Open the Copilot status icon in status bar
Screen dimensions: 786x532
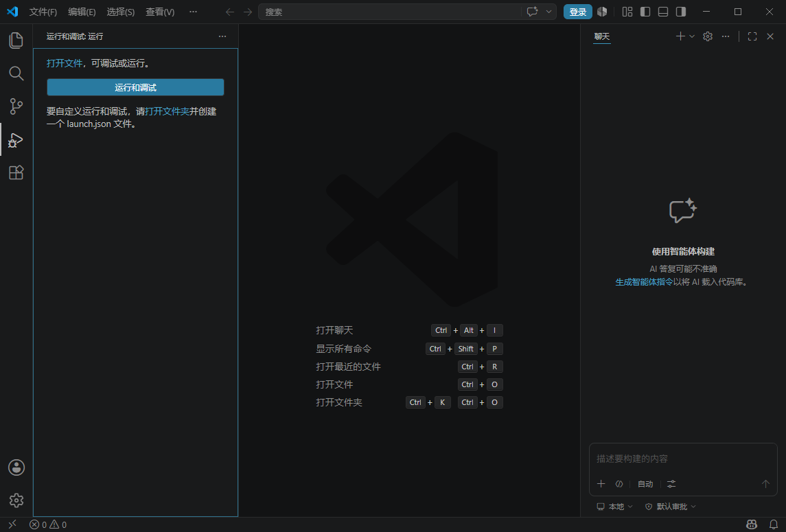(x=752, y=524)
